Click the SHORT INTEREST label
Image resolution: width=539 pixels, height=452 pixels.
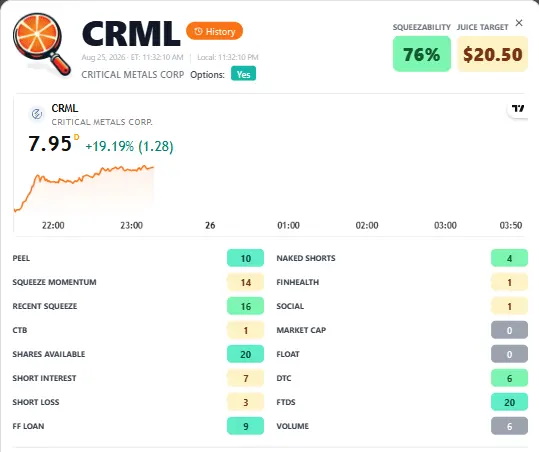44,378
